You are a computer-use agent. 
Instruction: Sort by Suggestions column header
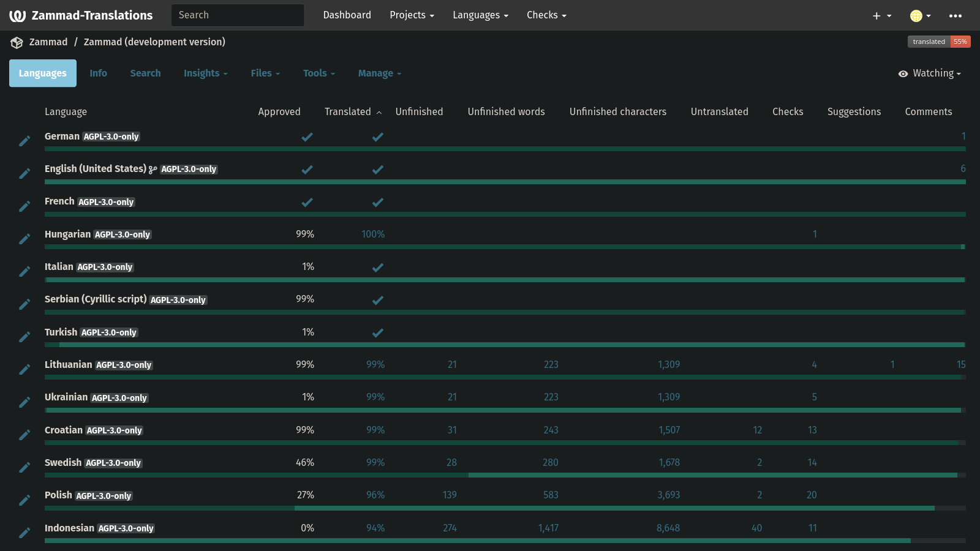[854, 111]
